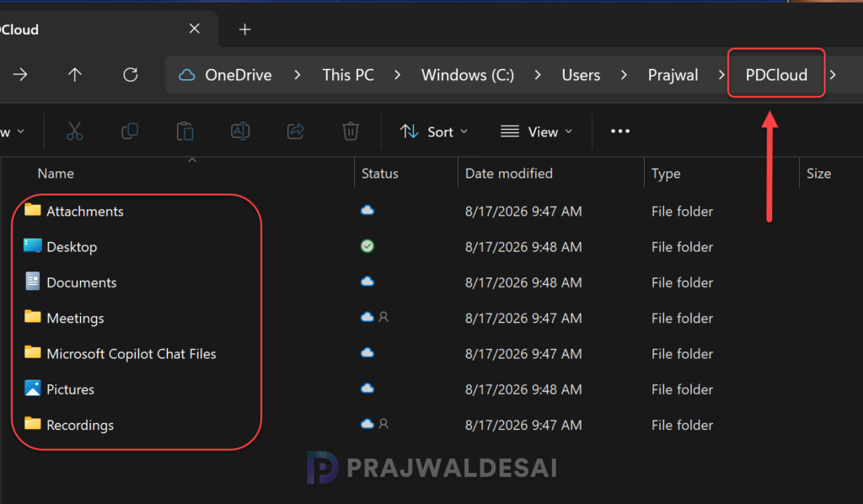Expand chevron after OneDrive breadcrumb
This screenshot has width=863, height=504.
coord(297,75)
